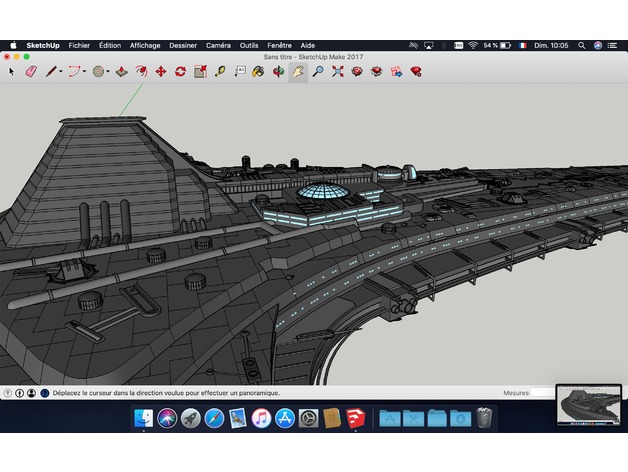Image resolution: width=628 pixels, height=472 pixels.
Task: Select the arrow Select tool
Action: click(12, 72)
